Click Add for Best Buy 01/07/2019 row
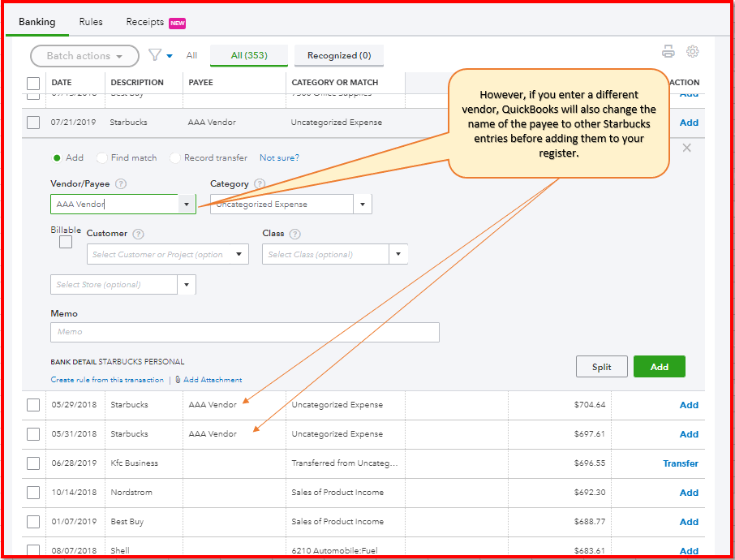This screenshot has width=735, height=560. pyautogui.click(x=689, y=522)
